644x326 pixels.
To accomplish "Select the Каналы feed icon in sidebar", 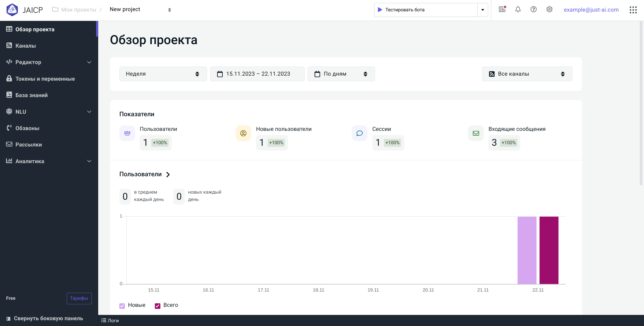I will coord(9,45).
